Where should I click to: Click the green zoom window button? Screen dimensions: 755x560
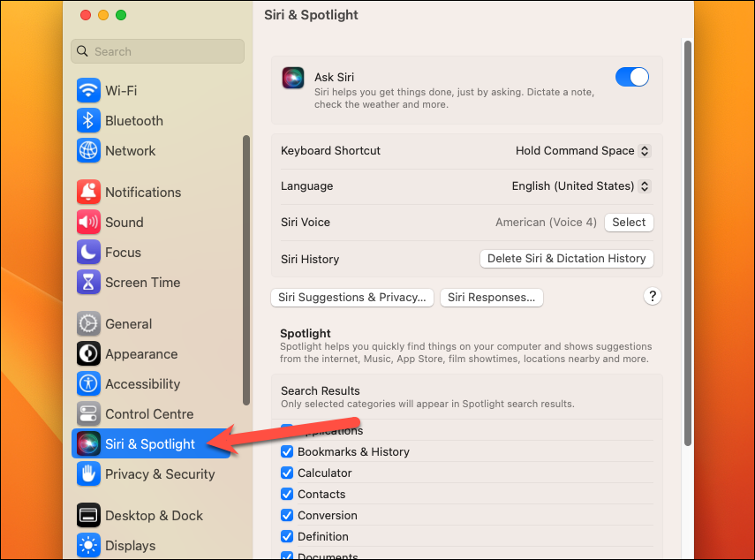tap(121, 15)
